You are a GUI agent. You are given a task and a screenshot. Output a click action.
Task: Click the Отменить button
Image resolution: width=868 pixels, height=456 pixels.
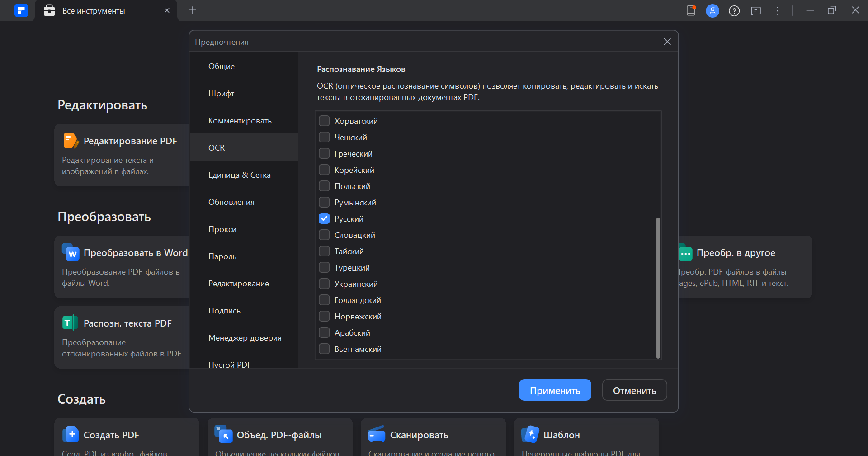[x=634, y=390]
